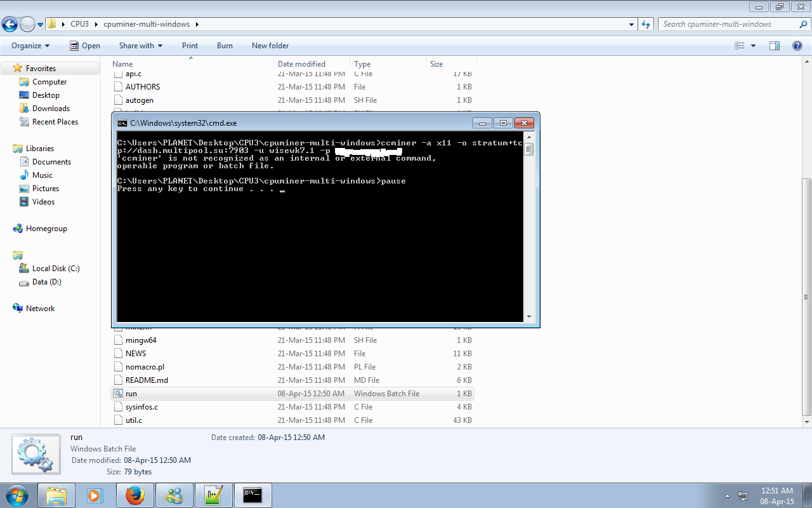Select the NEWS file
Viewport: 812px width, 508px height.
(136, 354)
